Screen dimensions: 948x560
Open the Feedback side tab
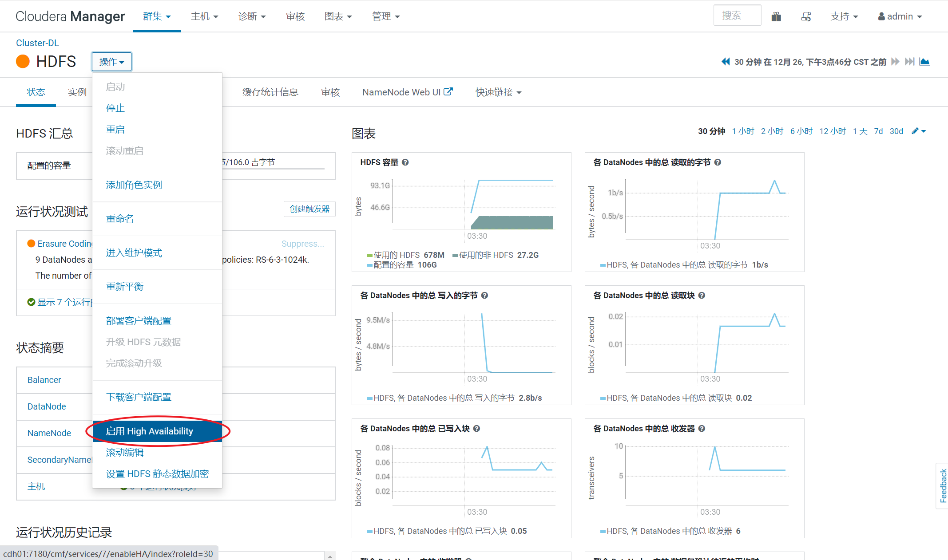point(943,485)
